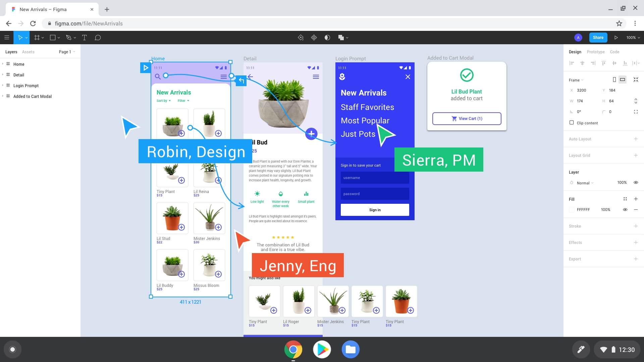The height and width of the screenshot is (362, 644).
Task: Select landscape frame orientation
Action: pos(623,79)
